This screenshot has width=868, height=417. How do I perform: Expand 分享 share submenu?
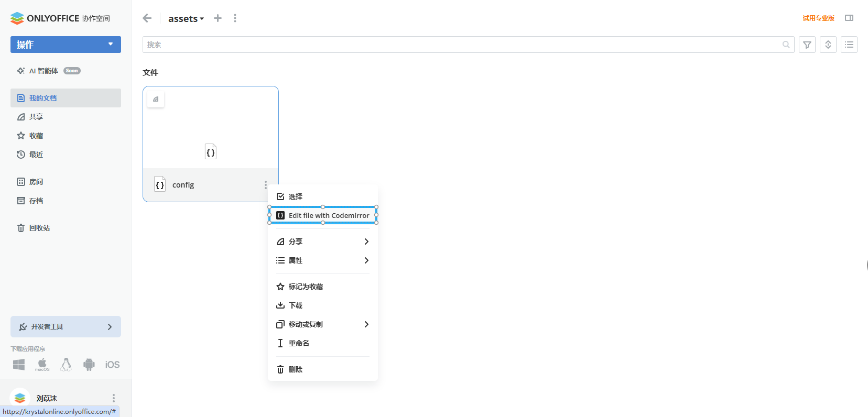tap(323, 242)
